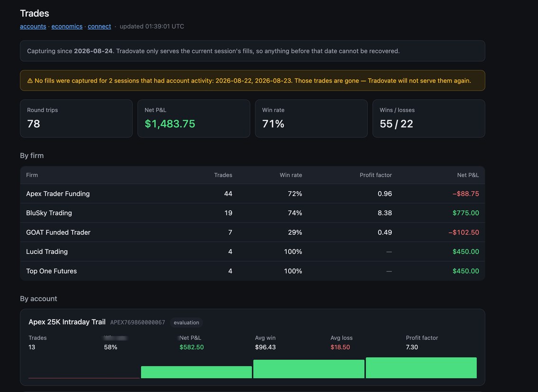Click the Net P&L column header in firm table
This screenshot has height=392, width=538.
[x=468, y=175]
